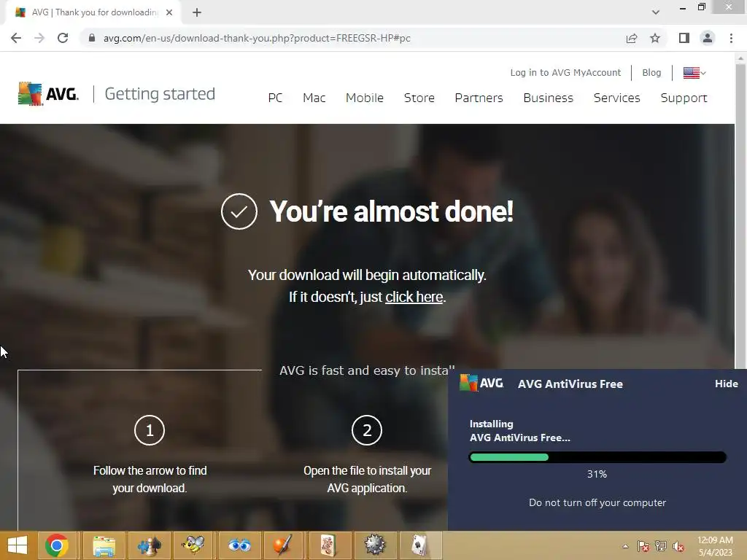Image resolution: width=747 pixels, height=560 pixels.
Task: Open the bee icon taskbar app
Action: [x=193, y=545]
